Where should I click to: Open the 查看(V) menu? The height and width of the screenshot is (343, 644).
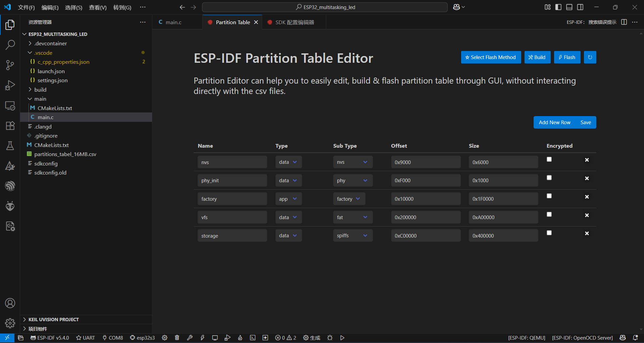[x=98, y=7]
